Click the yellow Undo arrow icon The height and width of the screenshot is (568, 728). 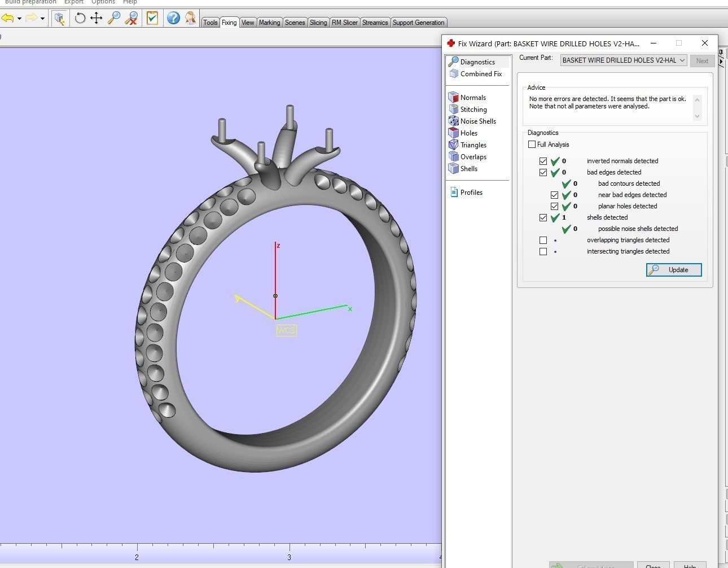click(x=7, y=18)
